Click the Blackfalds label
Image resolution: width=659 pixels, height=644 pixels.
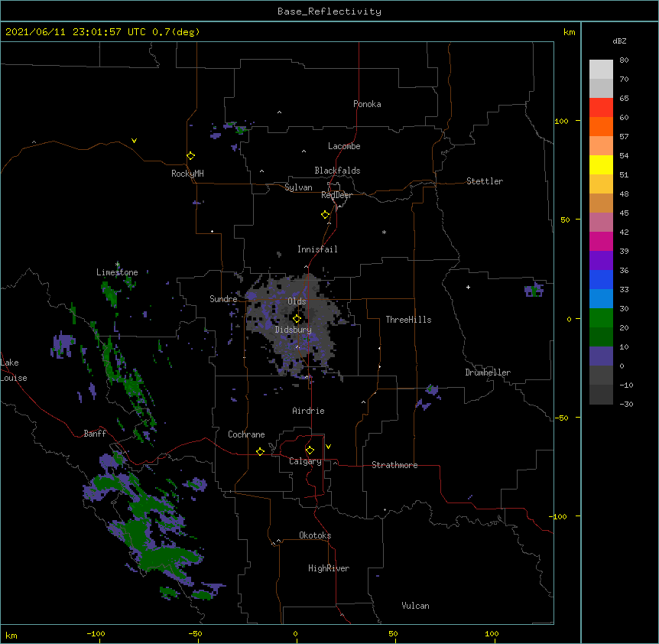(x=337, y=171)
